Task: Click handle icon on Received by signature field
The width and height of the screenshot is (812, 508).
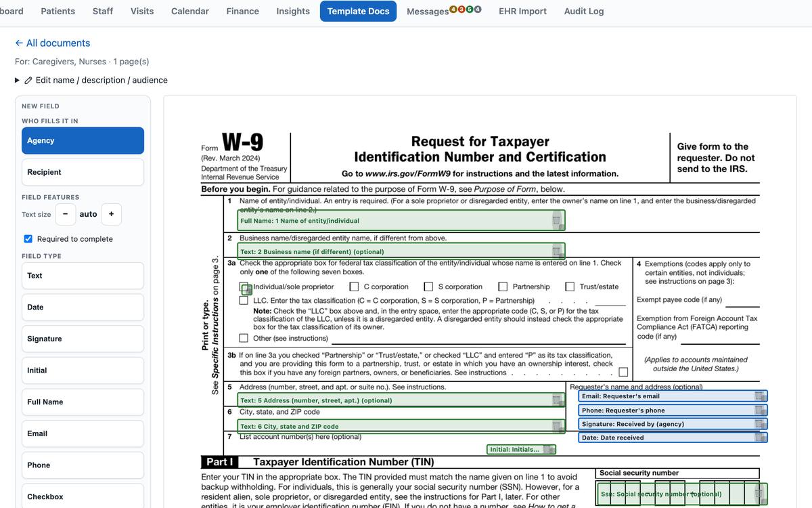Action: [761, 424]
